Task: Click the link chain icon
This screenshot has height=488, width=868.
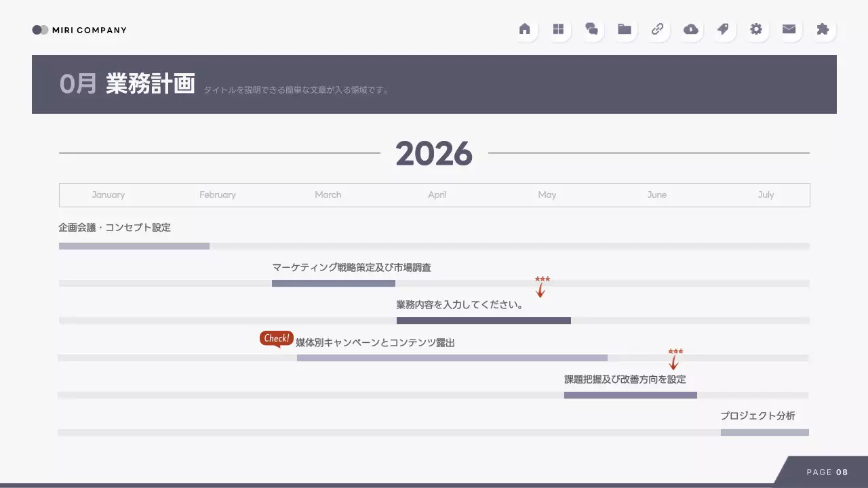Action: click(x=657, y=29)
